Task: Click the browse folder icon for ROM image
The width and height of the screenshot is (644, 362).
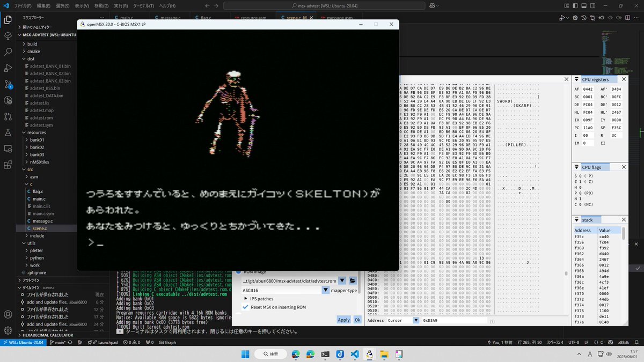Action: 353,280
